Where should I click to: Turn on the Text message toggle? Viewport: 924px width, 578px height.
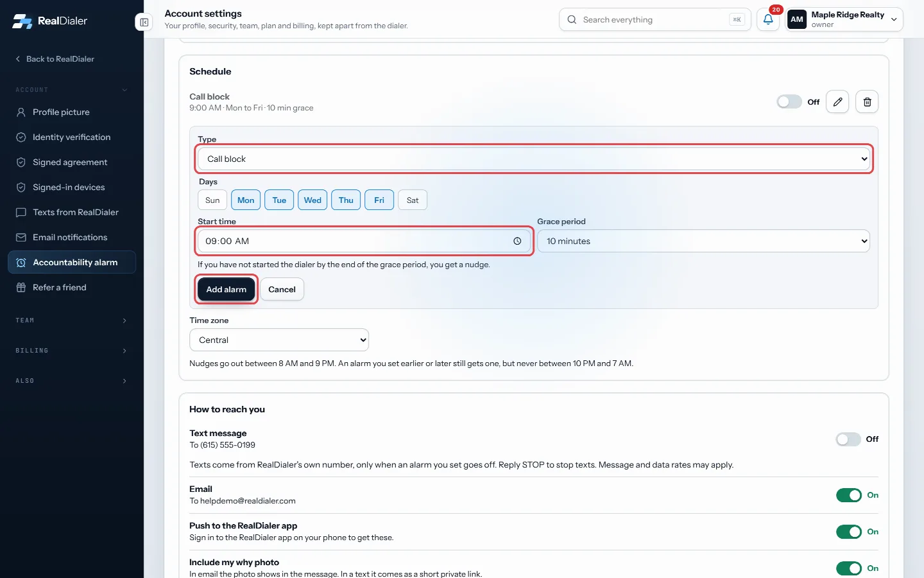(x=848, y=439)
